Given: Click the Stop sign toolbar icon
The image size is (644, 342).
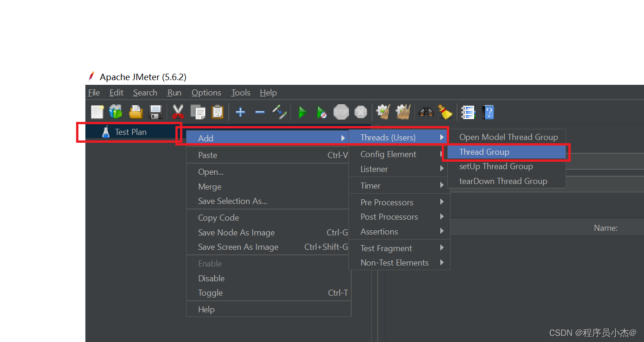Looking at the screenshot, I should [x=341, y=112].
